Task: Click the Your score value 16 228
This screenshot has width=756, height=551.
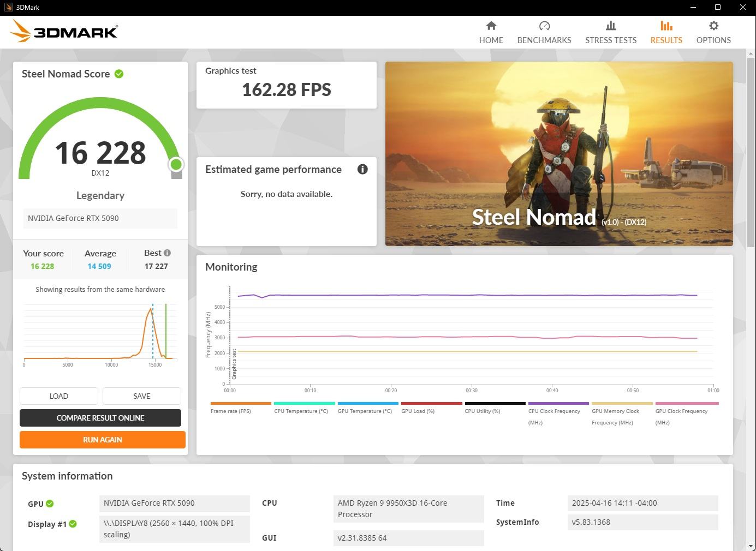Action: click(43, 266)
